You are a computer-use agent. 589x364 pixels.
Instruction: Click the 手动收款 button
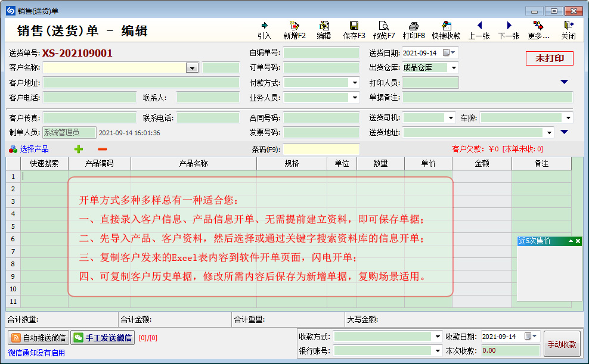pyautogui.click(x=562, y=344)
